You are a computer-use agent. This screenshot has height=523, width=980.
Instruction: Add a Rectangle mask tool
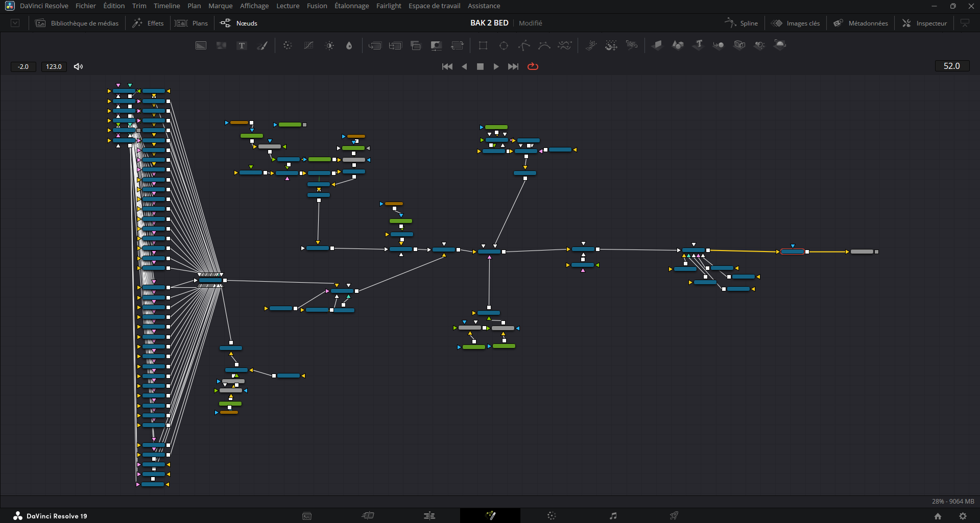tap(483, 45)
